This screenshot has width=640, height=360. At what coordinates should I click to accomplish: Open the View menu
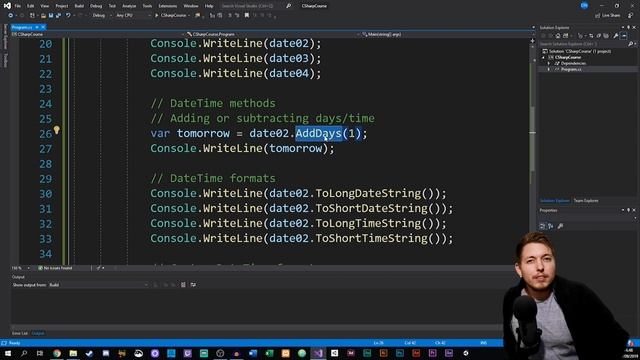pos(44,6)
